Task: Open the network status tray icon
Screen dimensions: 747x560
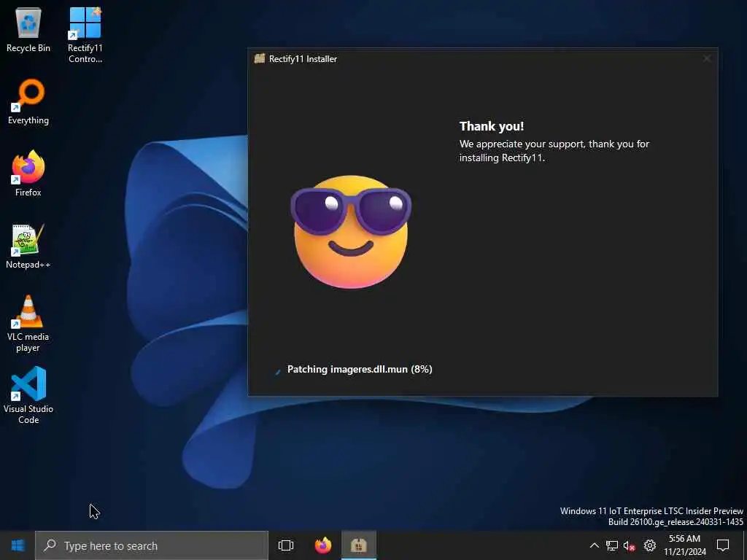Action: [x=612, y=545]
